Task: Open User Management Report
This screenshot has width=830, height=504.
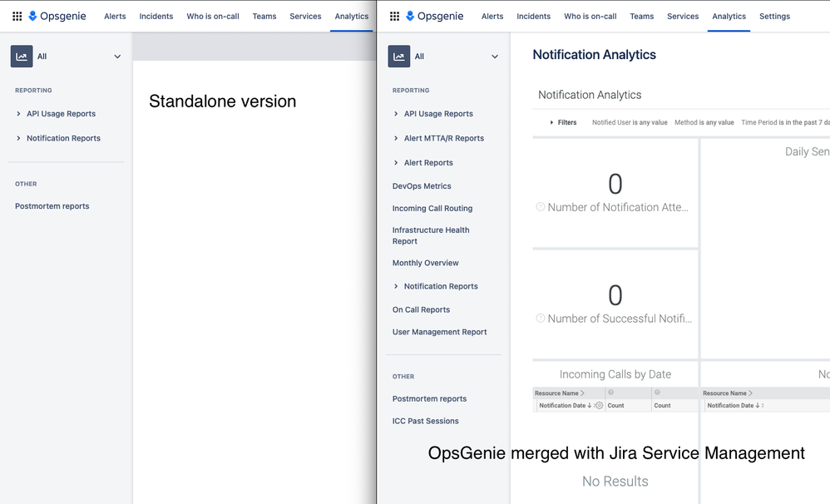Action: point(439,332)
